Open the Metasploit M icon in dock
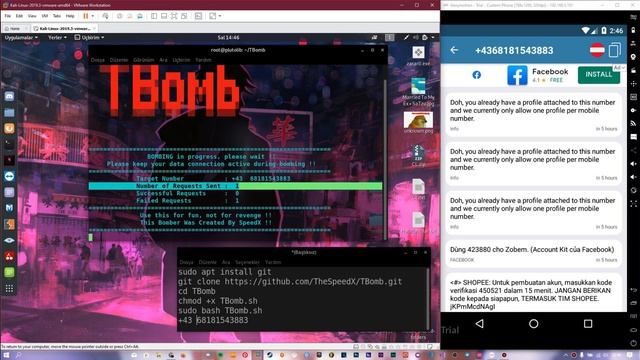 pyautogui.click(x=9, y=208)
